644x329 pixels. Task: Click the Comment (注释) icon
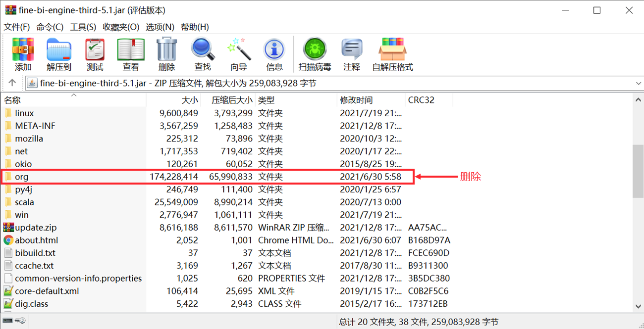pyautogui.click(x=352, y=49)
